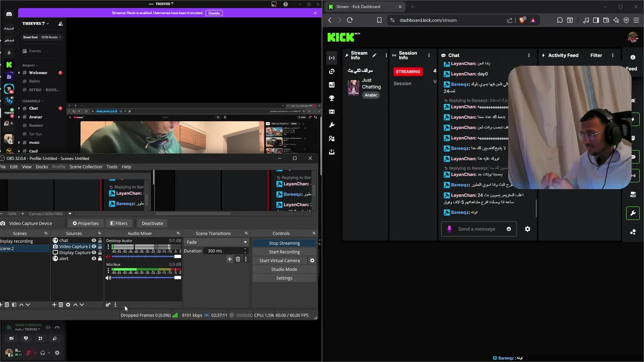Open the Kick server in Discord sidebar
This screenshot has width=644, height=362.
(x=9, y=65)
